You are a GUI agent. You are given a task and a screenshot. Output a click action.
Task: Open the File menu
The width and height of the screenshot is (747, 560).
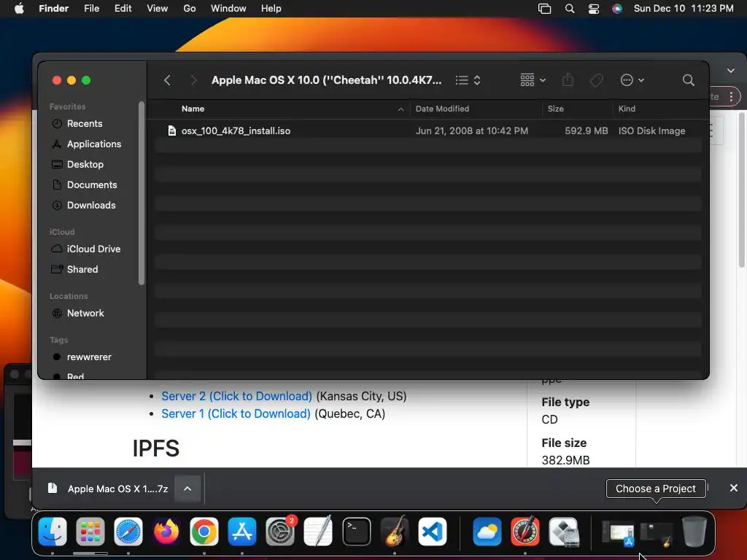[x=91, y=8]
